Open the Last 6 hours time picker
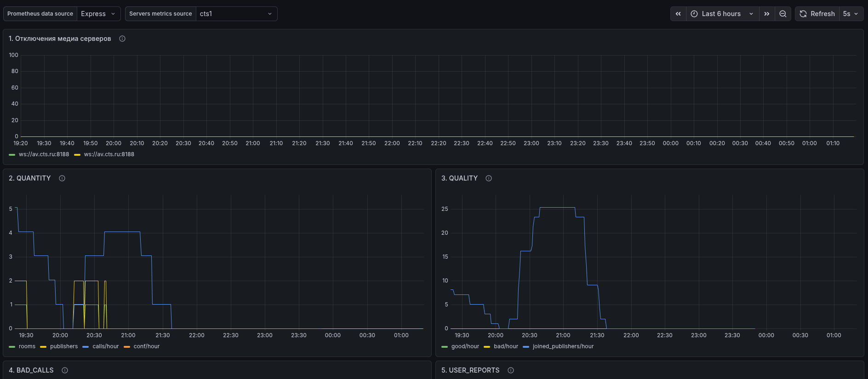 coord(722,14)
